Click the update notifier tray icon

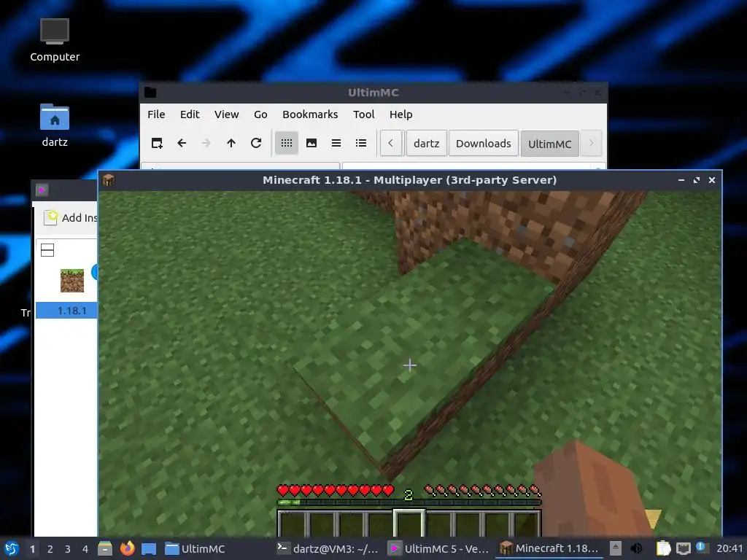point(700,547)
